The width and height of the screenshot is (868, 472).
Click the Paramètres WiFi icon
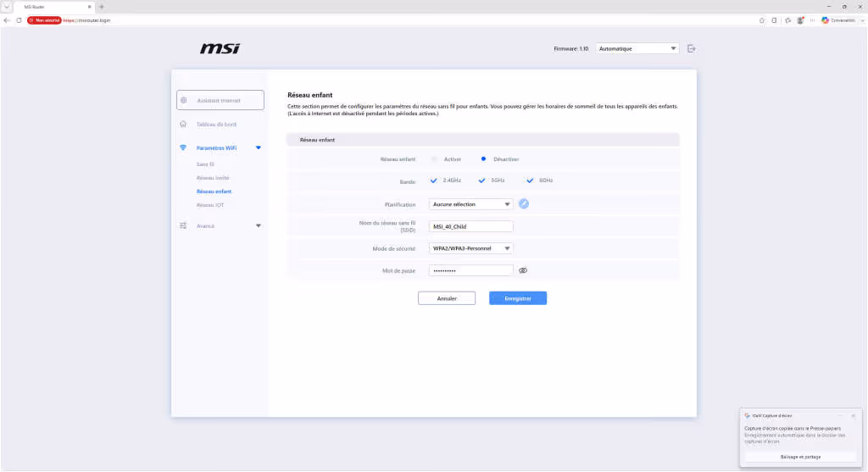tap(183, 147)
